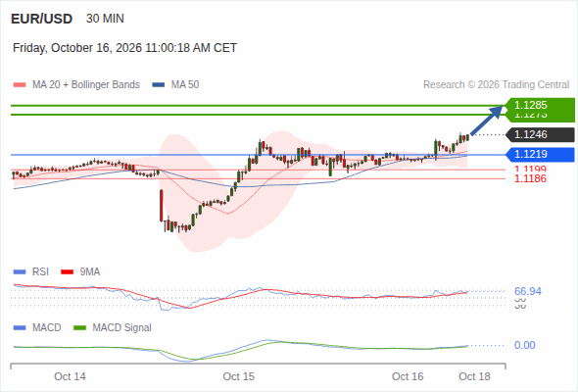Click the Oct 15 date axis label
This screenshot has height=392, width=578.
pos(238,377)
